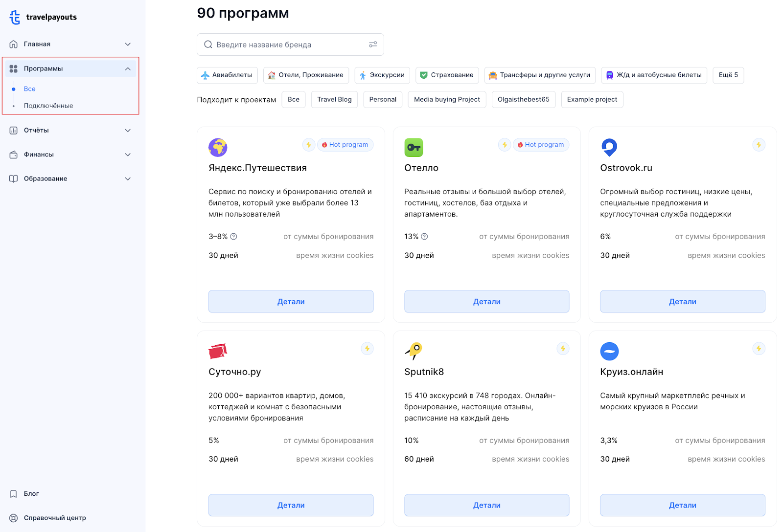Expand the Главная menu chevron

(128, 44)
